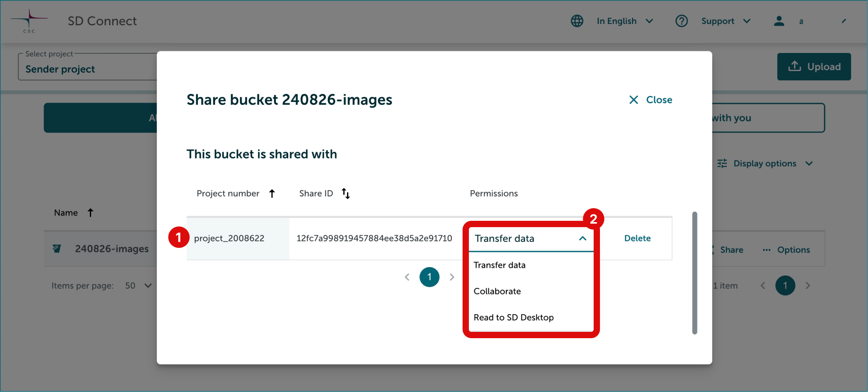Screen dimensions: 868x392
Task: Click the CSC logo icon
Action: [x=29, y=21]
